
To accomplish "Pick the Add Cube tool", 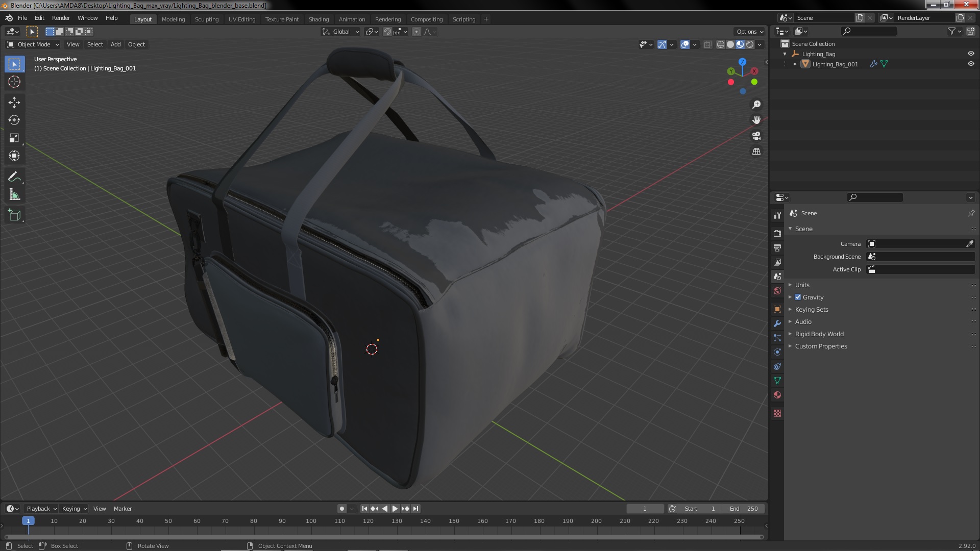I will coord(14,215).
